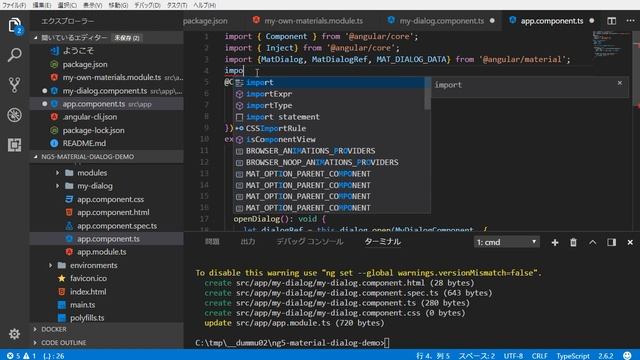Maximize the panel with the up chevron
640x360 pixels.
(x=593, y=242)
